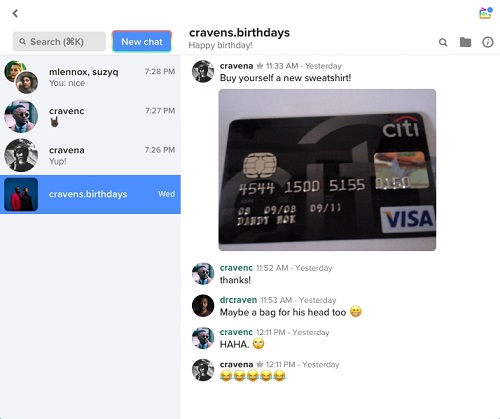This screenshot has width=500, height=419.
Task: Open the chat info icon
Action: 488,42
